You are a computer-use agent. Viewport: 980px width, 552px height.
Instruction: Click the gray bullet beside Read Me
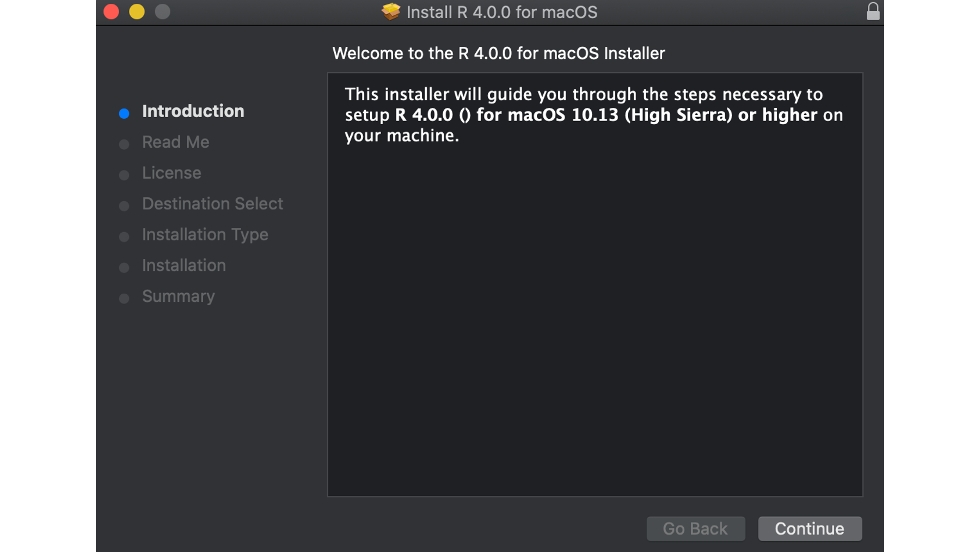click(124, 144)
